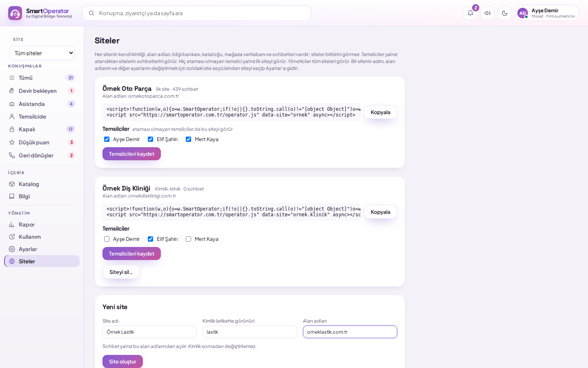Save representatives for Örnek Oto Parça
Image resolution: width=588 pixels, height=368 pixels.
click(131, 154)
